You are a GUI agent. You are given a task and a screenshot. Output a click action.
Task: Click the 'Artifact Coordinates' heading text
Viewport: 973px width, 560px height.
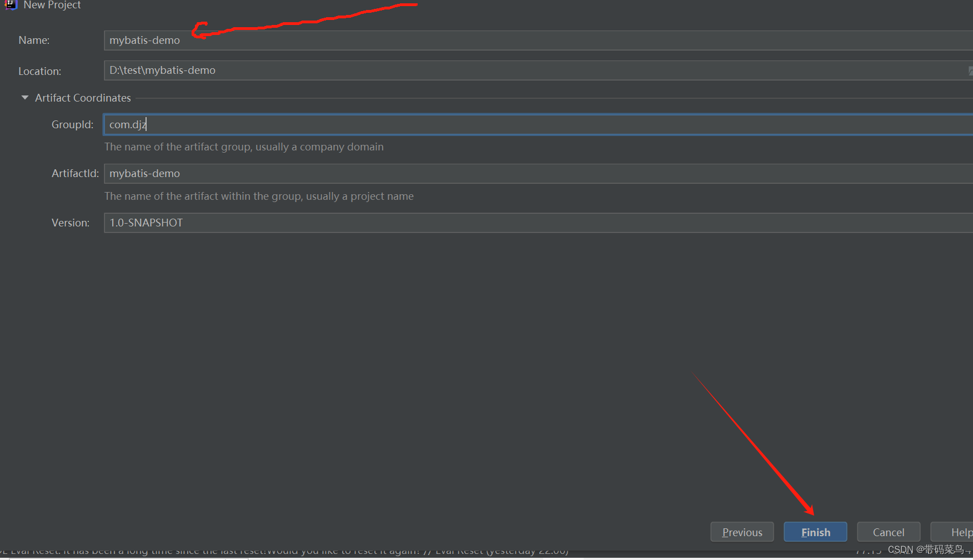(x=83, y=98)
